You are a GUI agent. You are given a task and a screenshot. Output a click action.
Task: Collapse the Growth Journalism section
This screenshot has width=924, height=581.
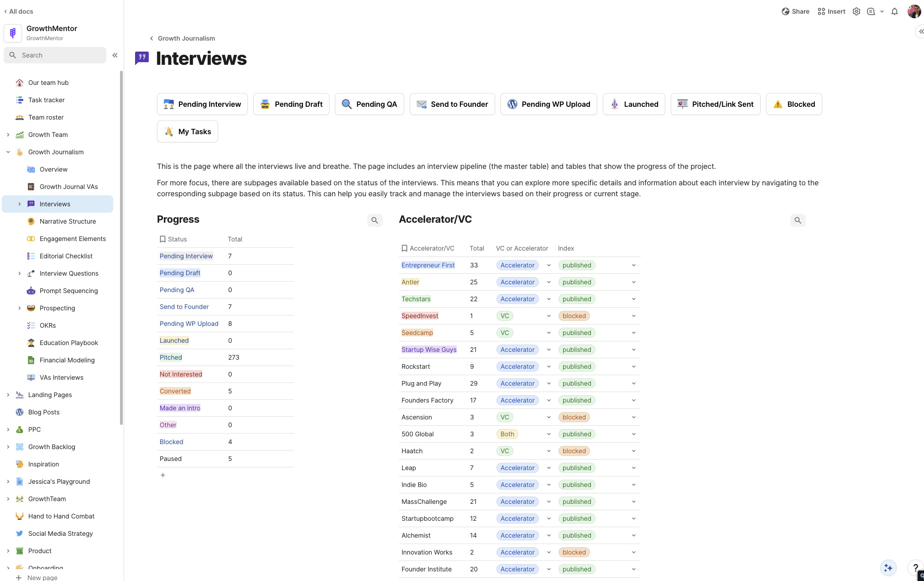(x=8, y=152)
